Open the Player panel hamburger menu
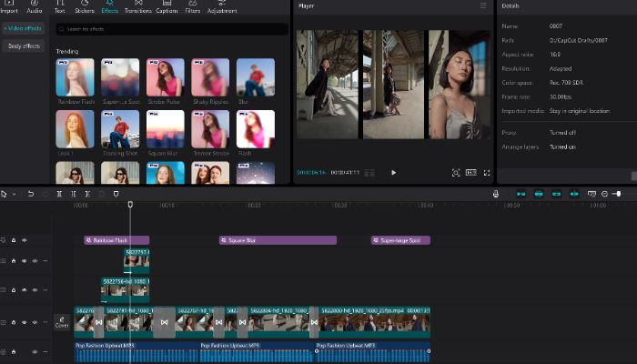This screenshot has height=364, width=637. (x=483, y=5)
